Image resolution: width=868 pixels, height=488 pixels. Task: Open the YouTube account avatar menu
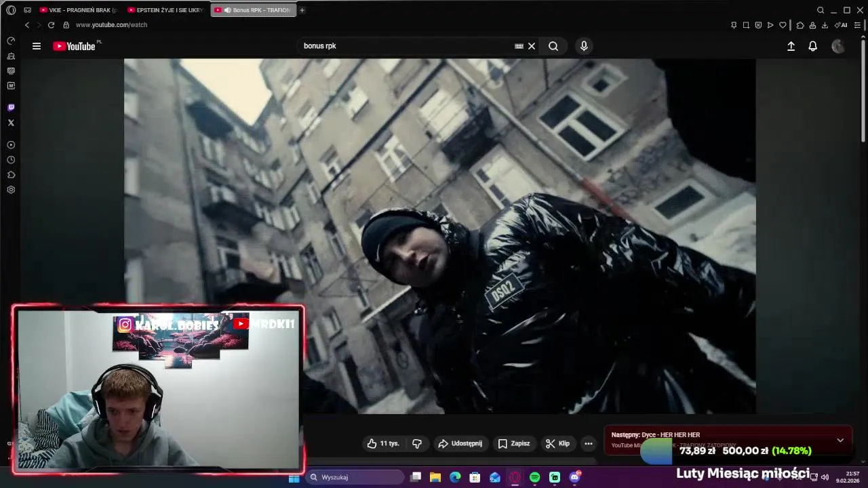tap(838, 46)
